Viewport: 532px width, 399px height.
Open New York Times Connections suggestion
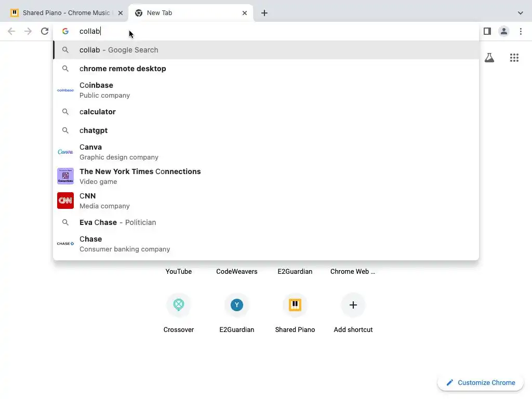(266, 177)
